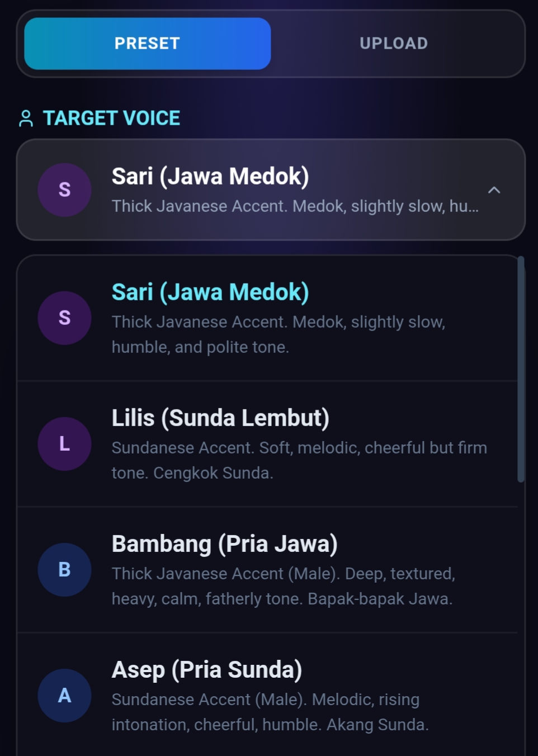Click the S avatar in the voice list

point(64,318)
